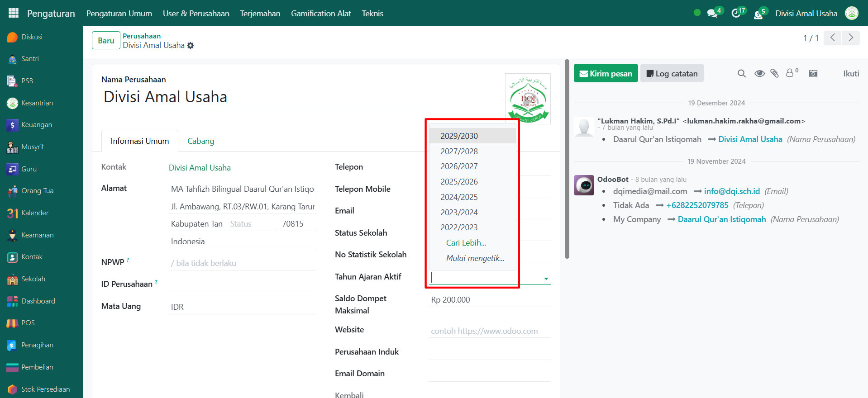Image resolution: width=868 pixels, height=398 pixels.
Task: Toggle the eye icon in chatter
Action: pos(759,73)
